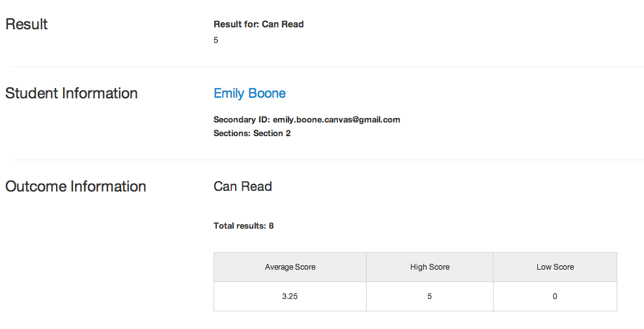
Task: Click the Outcome Information heading
Action: (x=76, y=186)
